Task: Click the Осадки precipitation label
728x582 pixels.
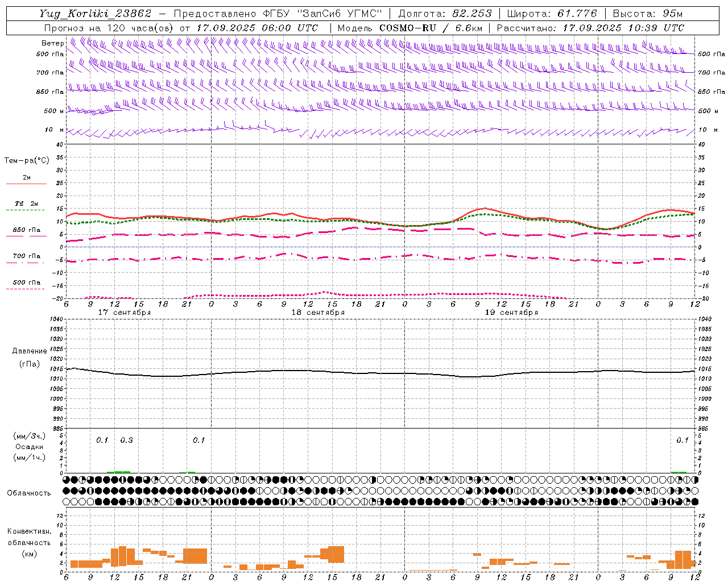Action: [30, 447]
